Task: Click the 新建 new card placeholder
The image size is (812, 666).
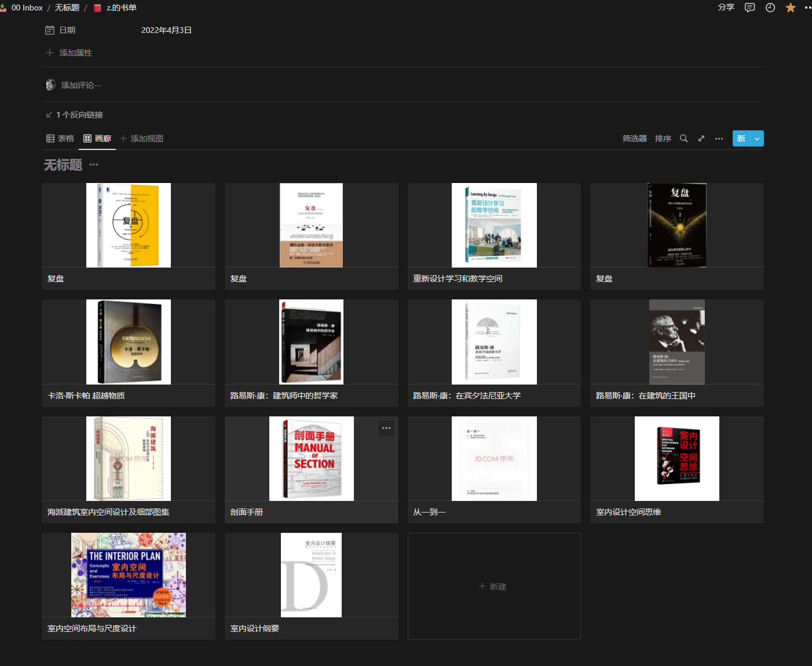Action: [x=494, y=586]
